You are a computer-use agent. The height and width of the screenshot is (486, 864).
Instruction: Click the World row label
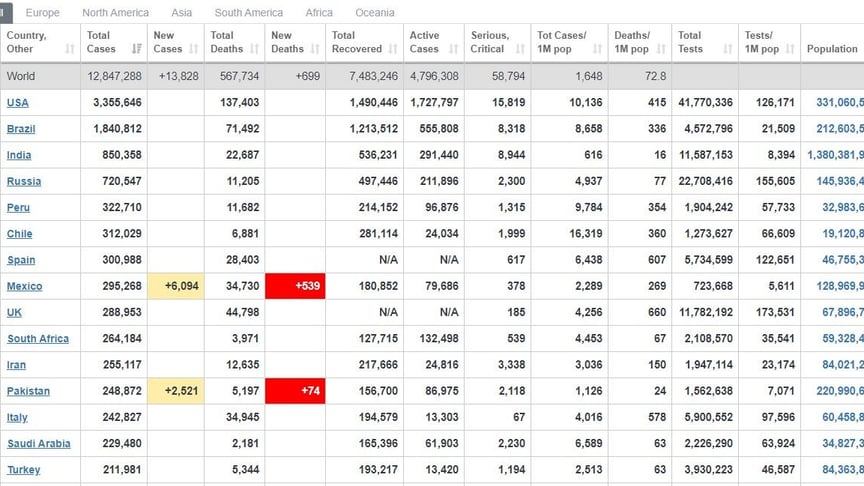pos(21,76)
